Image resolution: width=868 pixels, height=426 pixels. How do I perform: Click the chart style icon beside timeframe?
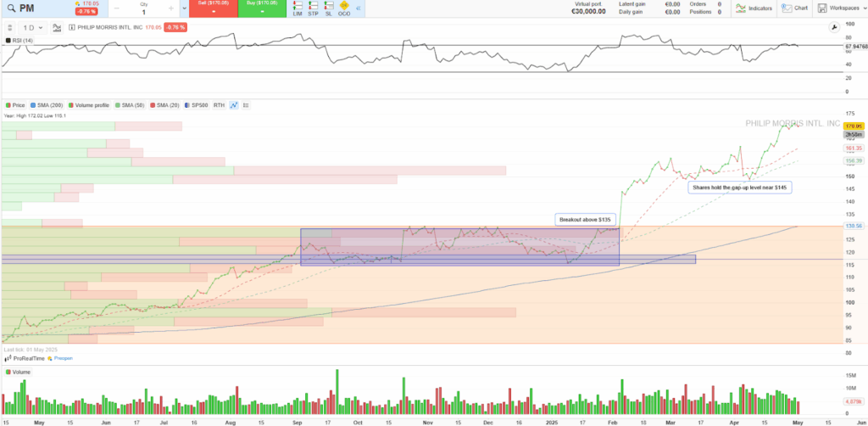(56, 27)
